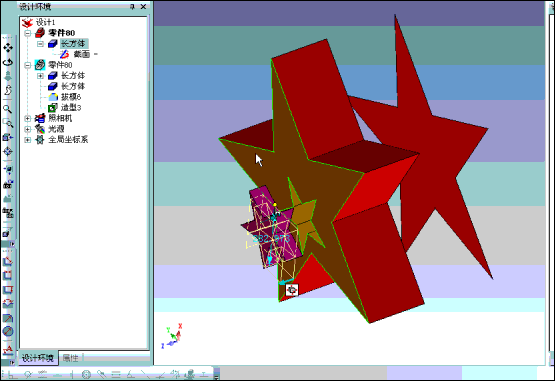555x381 pixels.
Task: Switch to the 设计环境 tab
Action: click(38, 358)
